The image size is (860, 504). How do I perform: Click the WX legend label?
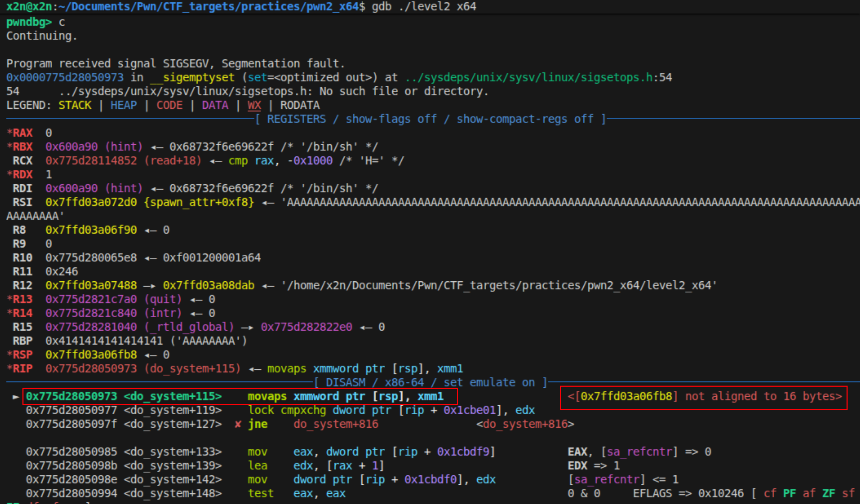coord(254,105)
